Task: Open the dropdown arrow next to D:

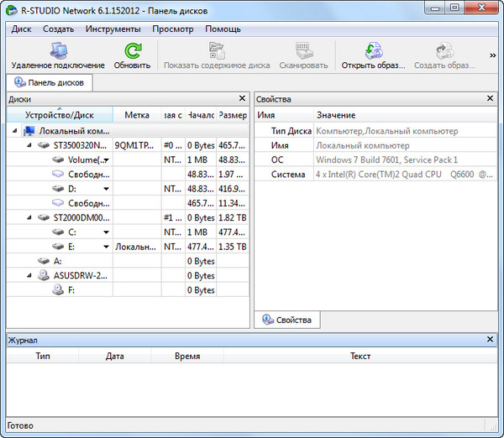Action: click(106, 190)
